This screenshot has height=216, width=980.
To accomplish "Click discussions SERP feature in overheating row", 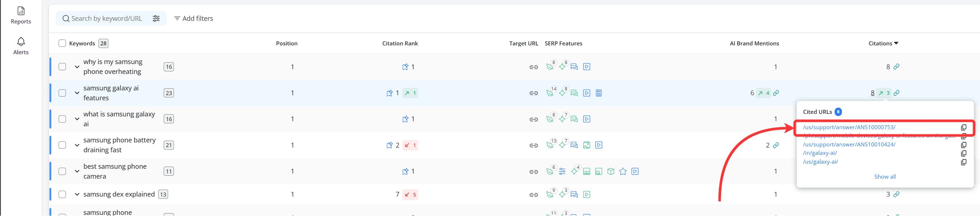I will [574, 67].
